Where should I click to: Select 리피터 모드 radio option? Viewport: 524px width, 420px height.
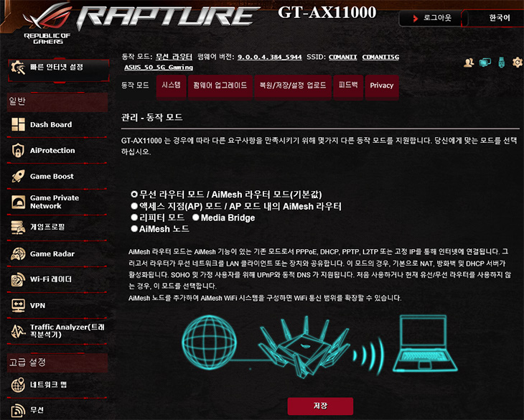click(134, 218)
